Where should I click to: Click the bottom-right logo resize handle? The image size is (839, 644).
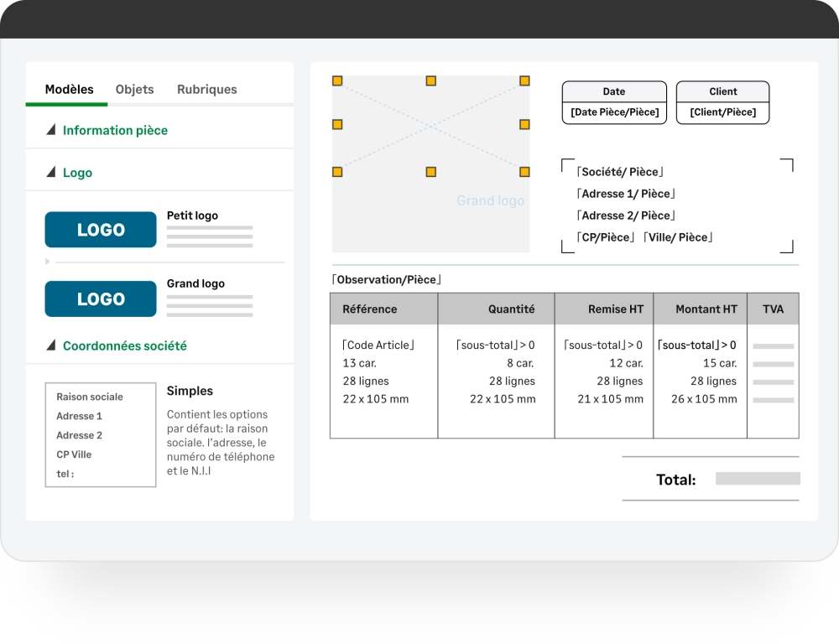click(x=524, y=172)
